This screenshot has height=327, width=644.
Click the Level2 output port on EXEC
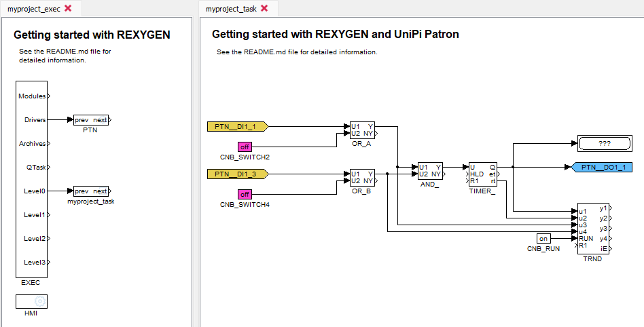coord(49,239)
